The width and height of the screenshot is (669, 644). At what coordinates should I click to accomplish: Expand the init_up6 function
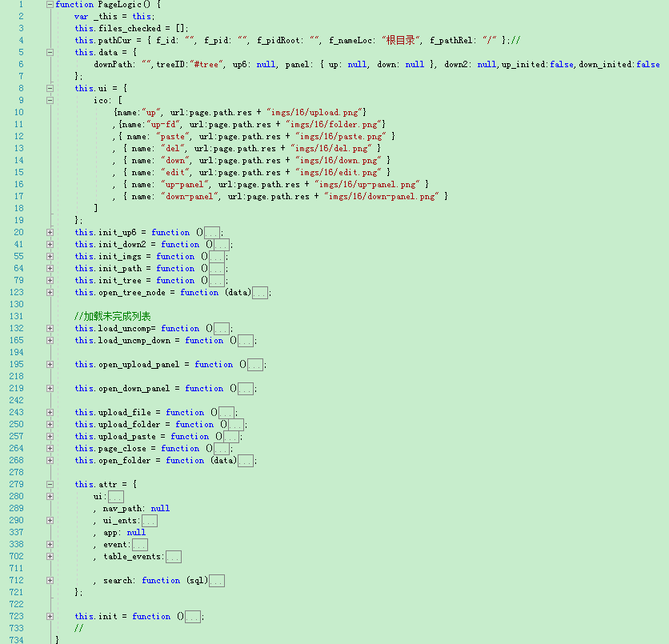point(50,233)
